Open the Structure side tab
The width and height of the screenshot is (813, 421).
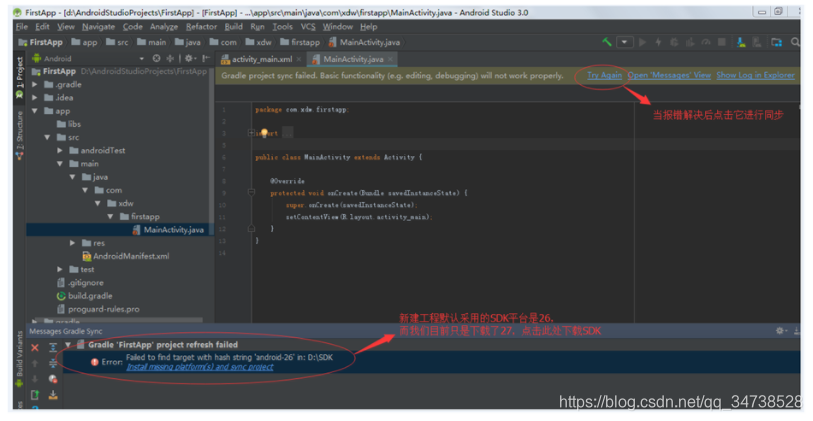tap(19, 135)
